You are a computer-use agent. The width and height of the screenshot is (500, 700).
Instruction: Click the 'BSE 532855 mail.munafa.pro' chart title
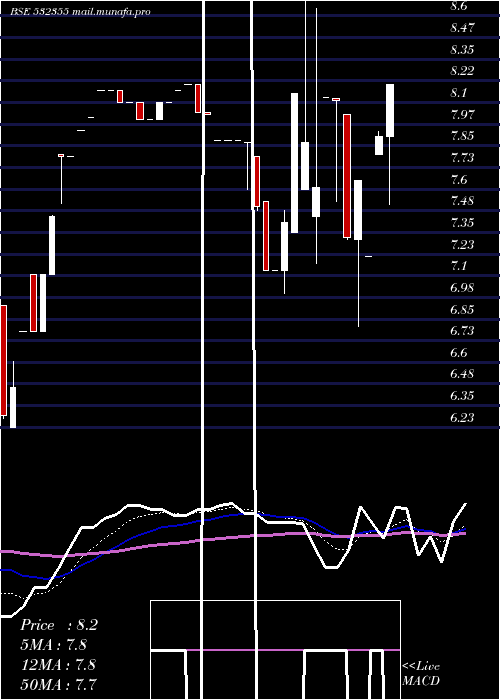80,12
